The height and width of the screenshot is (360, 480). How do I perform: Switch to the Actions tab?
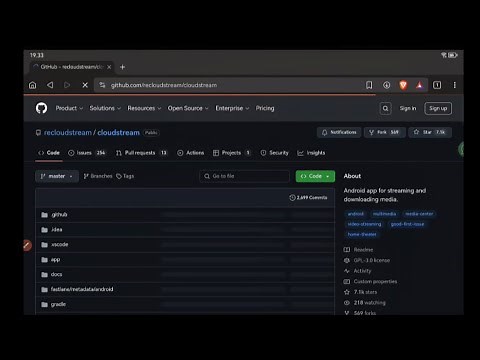point(190,153)
